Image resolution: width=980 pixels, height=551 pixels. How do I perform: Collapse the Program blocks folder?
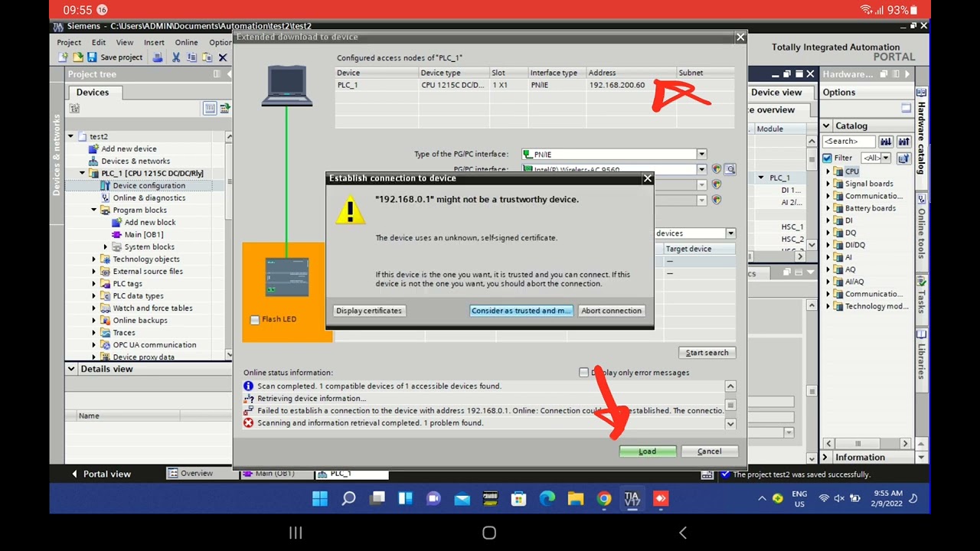94,210
